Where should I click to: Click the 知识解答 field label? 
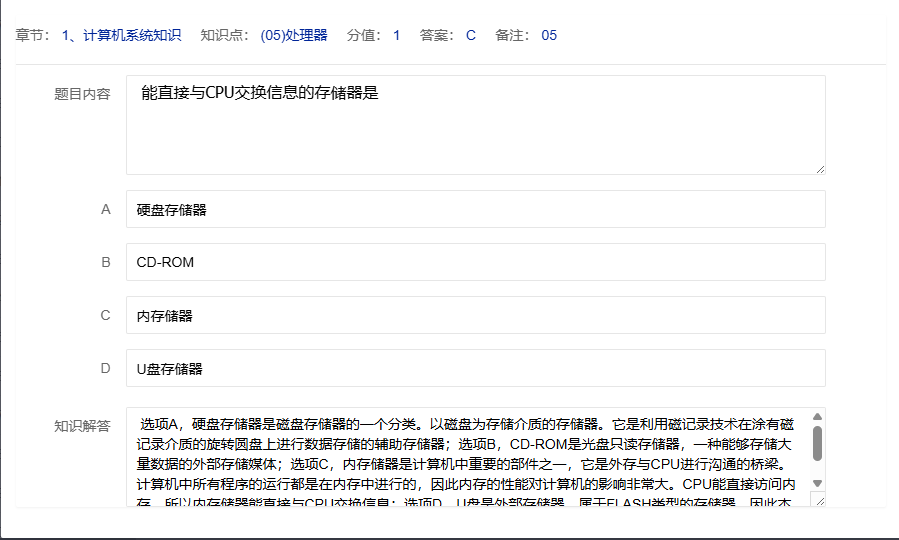[x=82, y=426]
